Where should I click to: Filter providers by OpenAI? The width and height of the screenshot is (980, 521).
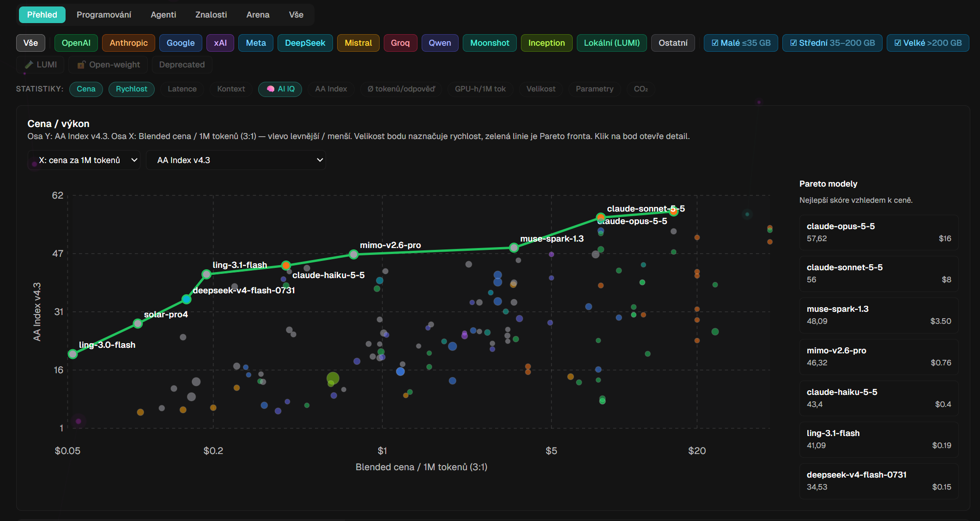[76, 43]
